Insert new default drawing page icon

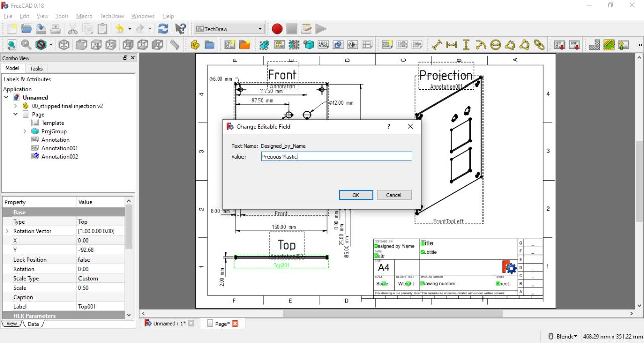pyautogui.click(x=230, y=45)
